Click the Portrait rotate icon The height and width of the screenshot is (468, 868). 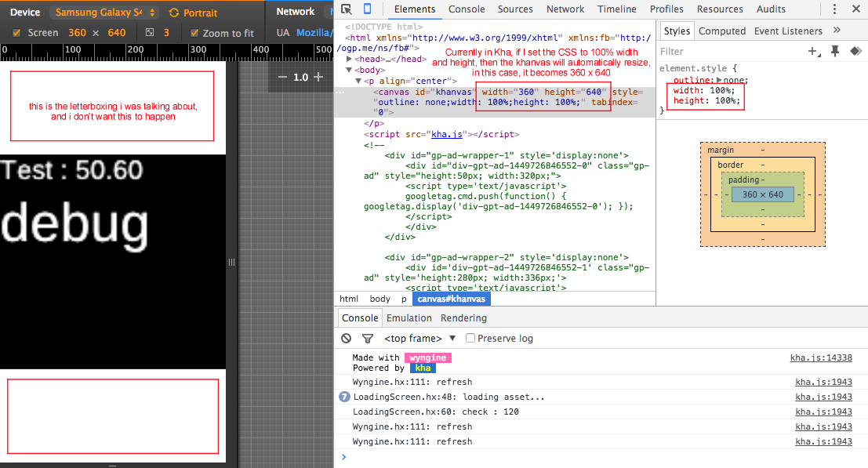[x=174, y=13]
